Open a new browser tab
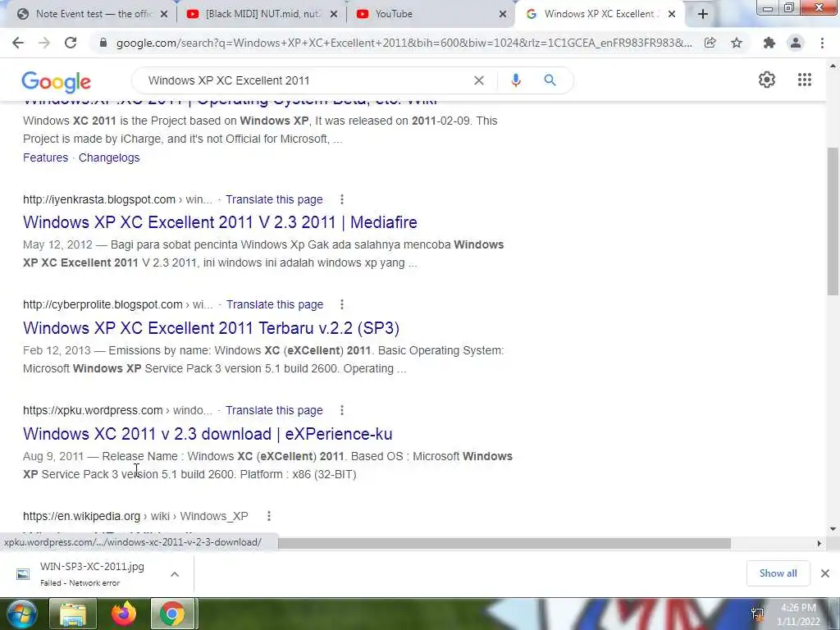The image size is (840, 630). click(703, 14)
